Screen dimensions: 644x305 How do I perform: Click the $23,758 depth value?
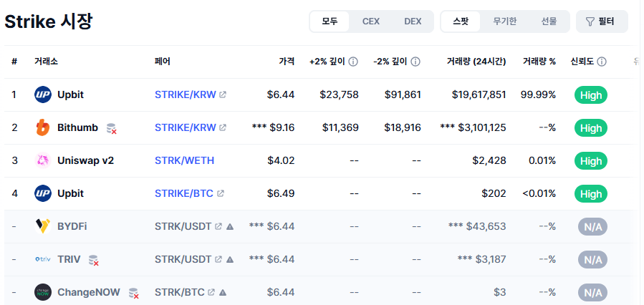[340, 95]
